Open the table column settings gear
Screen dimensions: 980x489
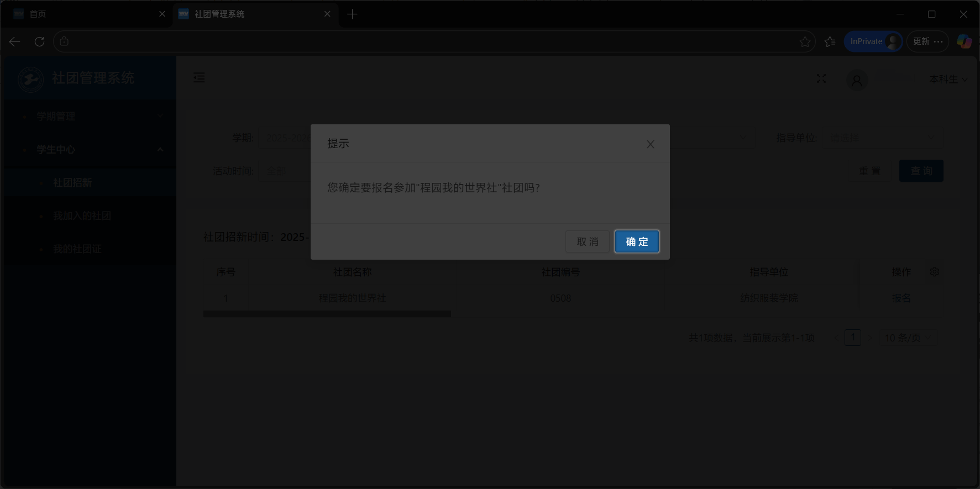point(935,272)
